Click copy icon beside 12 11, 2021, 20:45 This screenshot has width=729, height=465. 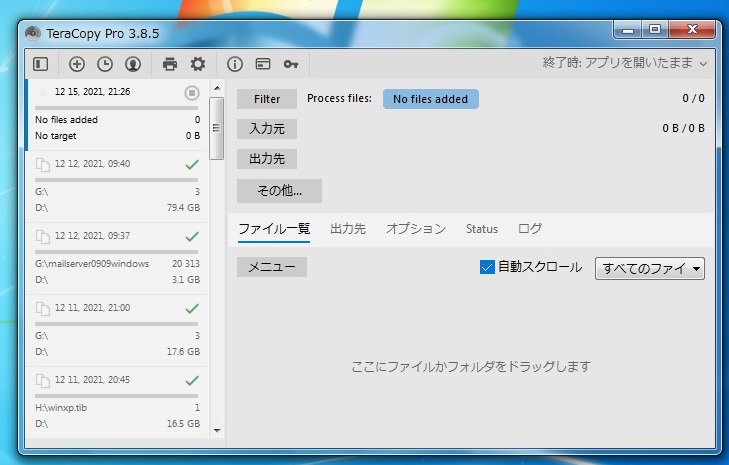click(43, 381)
